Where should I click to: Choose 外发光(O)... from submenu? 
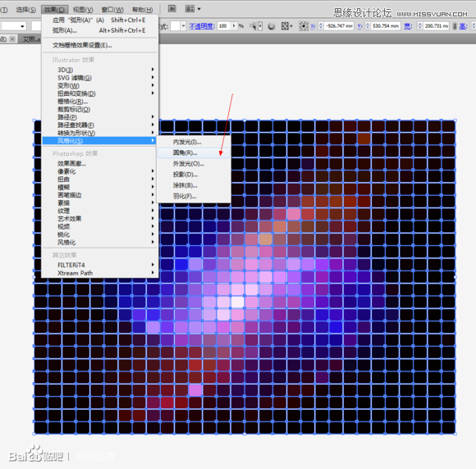tap(194, 163)
